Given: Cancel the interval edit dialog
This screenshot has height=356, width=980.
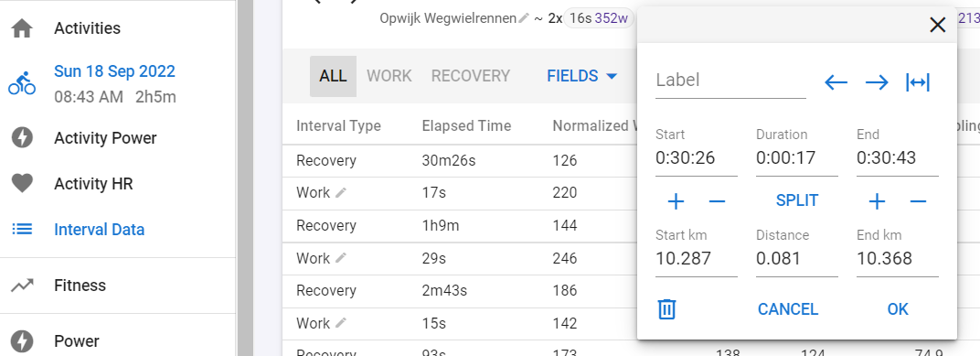Looking at the screenshot, I should pos(787,309).
